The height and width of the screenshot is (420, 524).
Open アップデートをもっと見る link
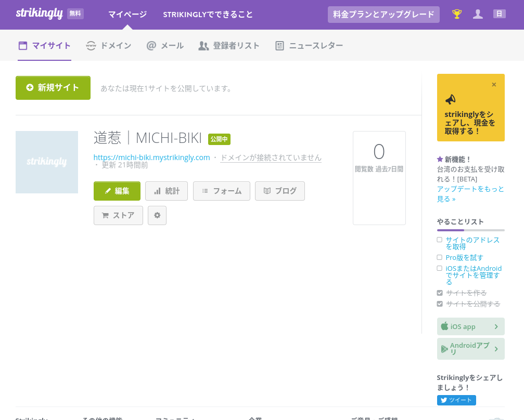coord(470,194)
